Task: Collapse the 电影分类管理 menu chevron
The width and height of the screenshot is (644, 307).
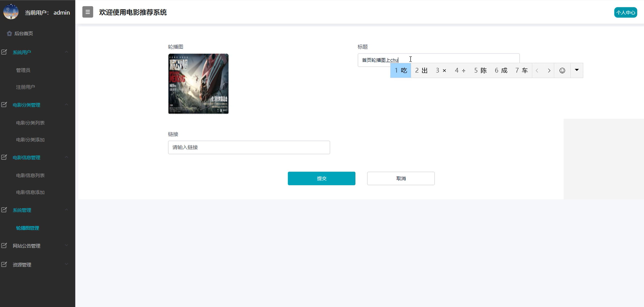Action: [66, 105]
